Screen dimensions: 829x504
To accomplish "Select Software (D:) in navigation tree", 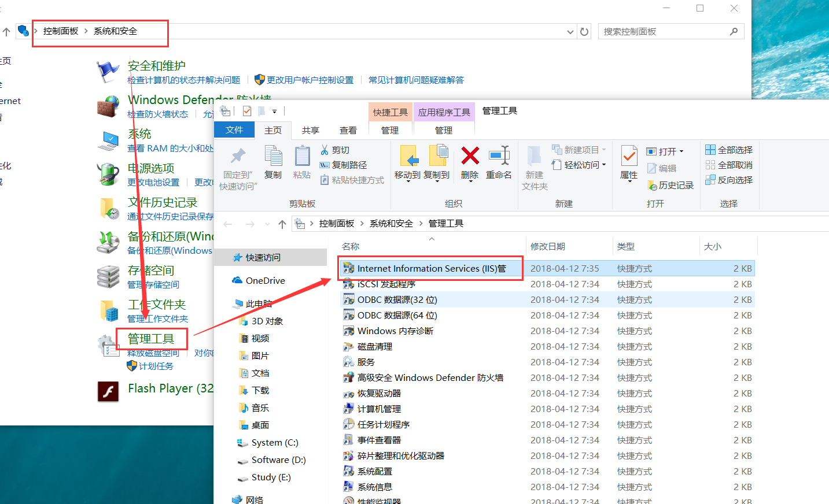I will pos(279,460).
